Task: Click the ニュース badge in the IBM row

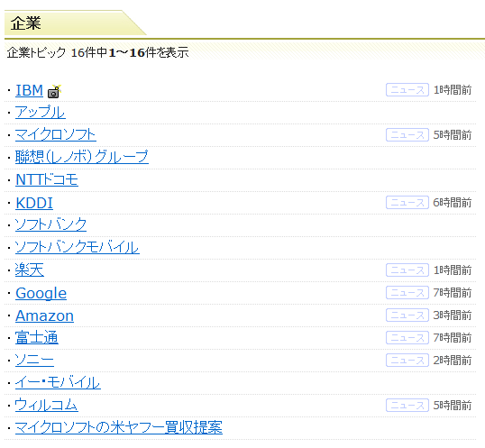Action: tap(407, 89)
